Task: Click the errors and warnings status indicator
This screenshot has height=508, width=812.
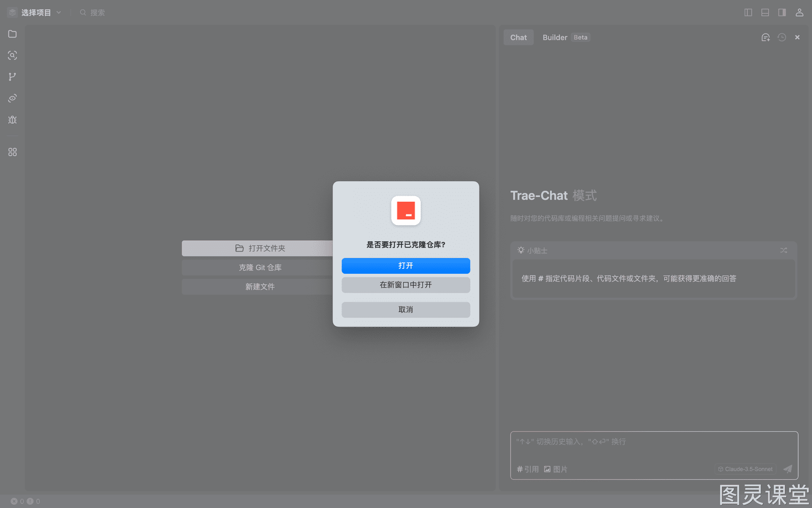Action: click(25, 501)
